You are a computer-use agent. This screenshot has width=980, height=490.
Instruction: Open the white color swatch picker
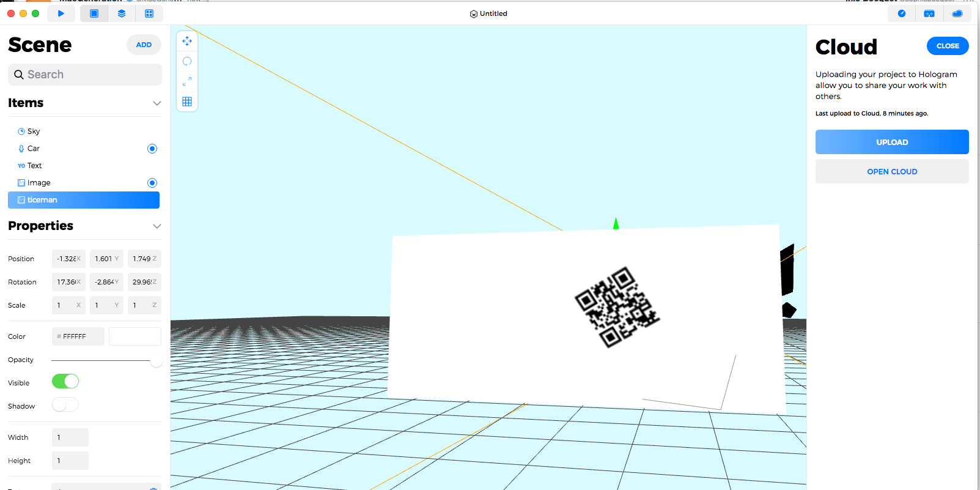[135, 336]
